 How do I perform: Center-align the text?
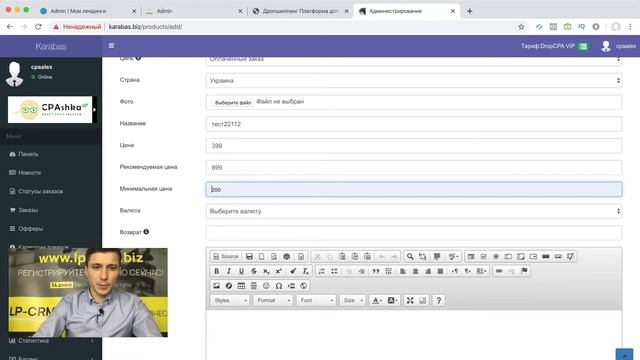415,271
